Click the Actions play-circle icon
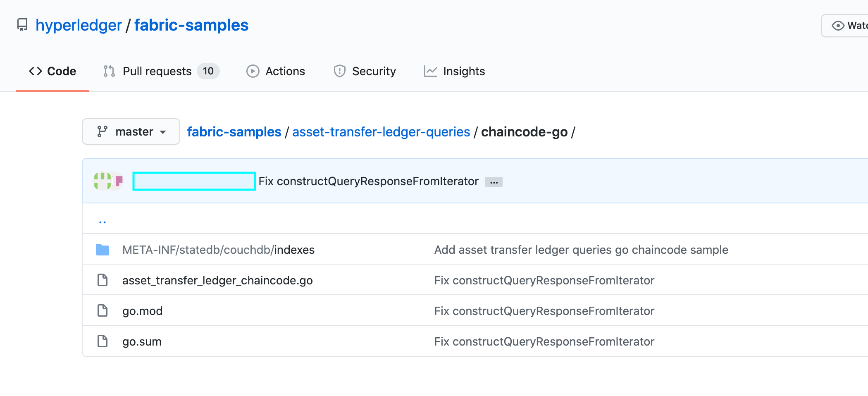Viewport: 868px width, 396px height. (x=253, y=71)
